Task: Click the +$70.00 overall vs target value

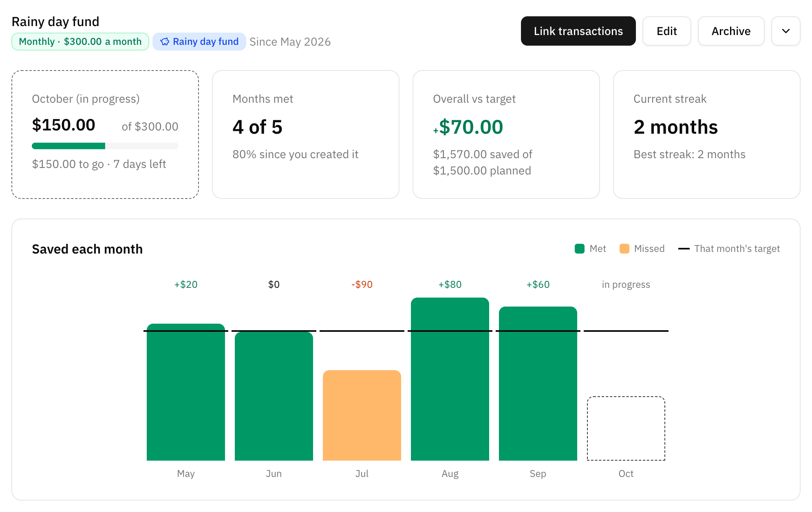Action: (x=468, y=127)
